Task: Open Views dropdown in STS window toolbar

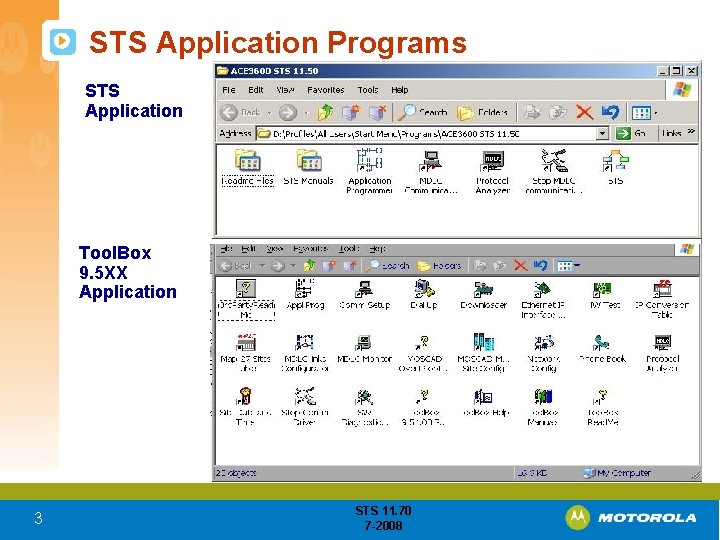Action: [x=644, y=112]
